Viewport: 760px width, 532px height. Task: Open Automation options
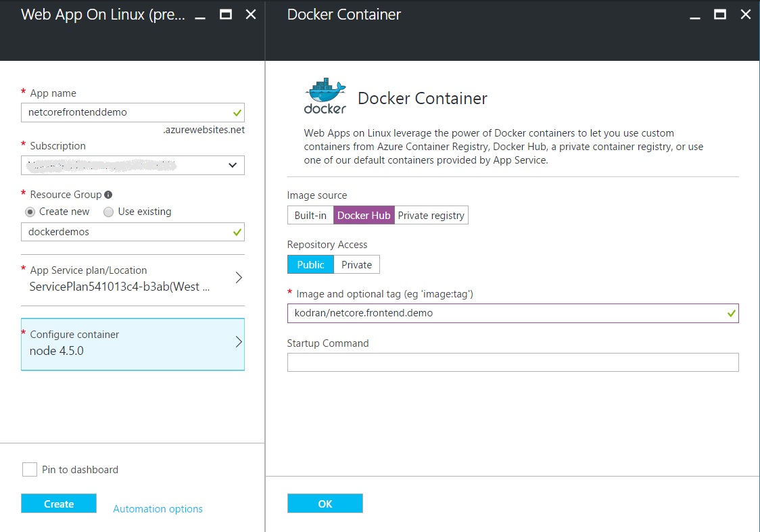[157, 508]
